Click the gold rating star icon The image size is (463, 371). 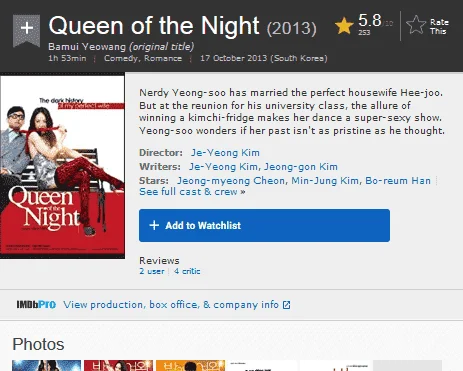pyautogui.click(x=344, y=26)
